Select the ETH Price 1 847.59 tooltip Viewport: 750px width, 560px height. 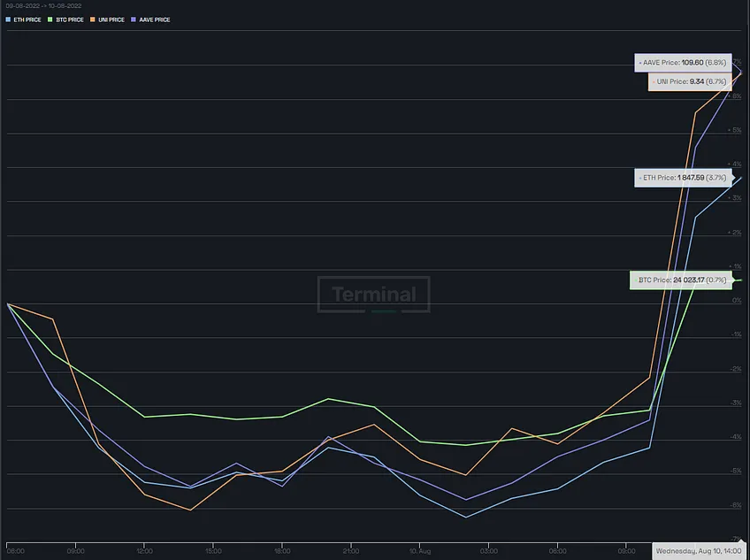click(x=683, y=178)
